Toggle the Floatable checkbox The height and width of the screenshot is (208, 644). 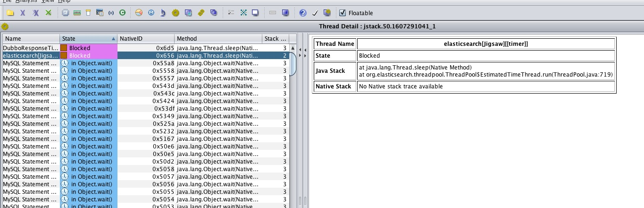click(x=343, y=13)
